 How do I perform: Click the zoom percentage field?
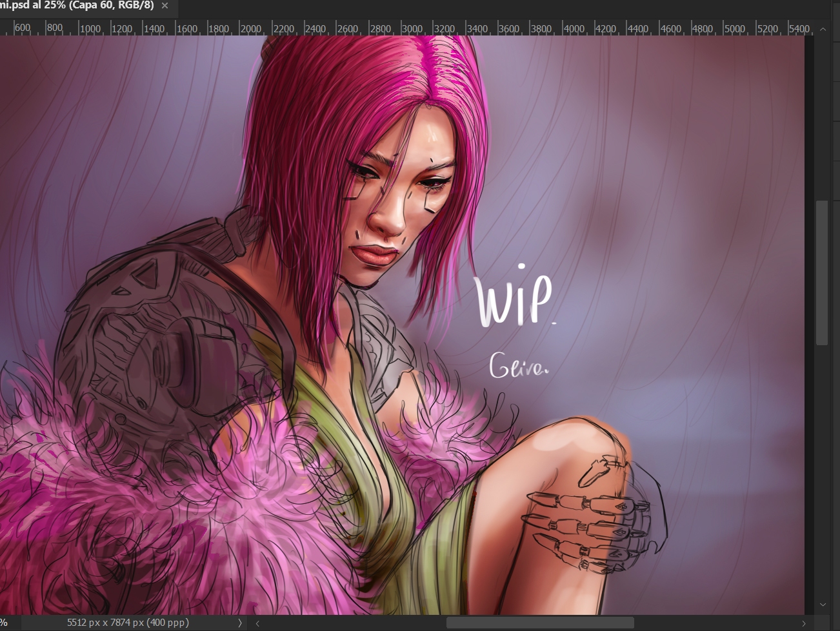(x=4, y=623)
